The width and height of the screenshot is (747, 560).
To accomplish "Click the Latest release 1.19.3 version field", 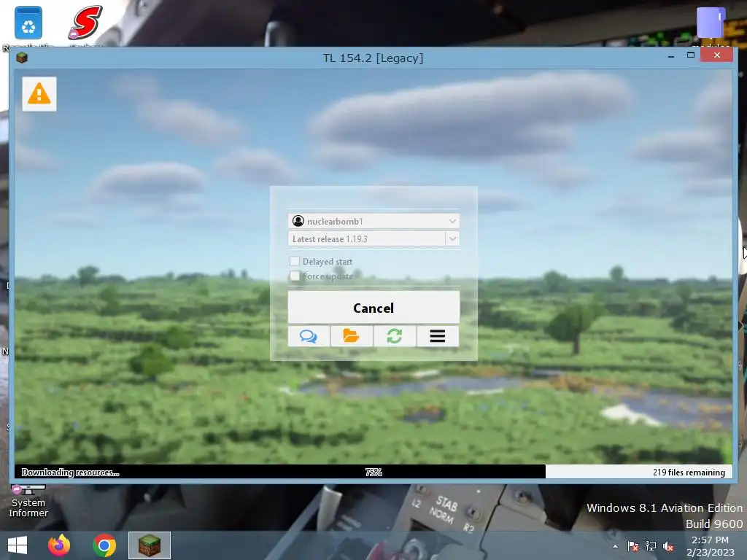I will click(367, 238).
